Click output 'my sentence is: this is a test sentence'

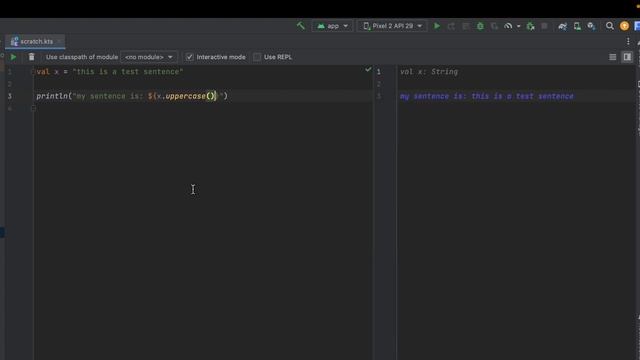487,96
